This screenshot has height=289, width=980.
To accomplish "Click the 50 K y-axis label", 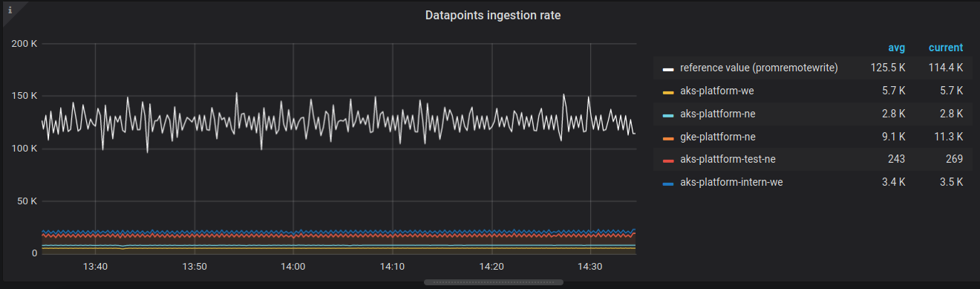I will click(27, 201).
